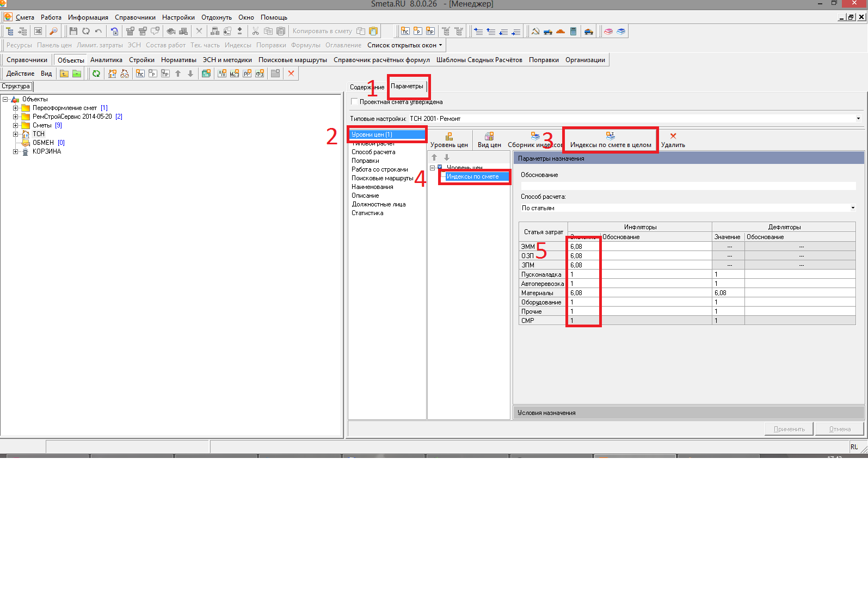The image size is (868, 611).
Task: Click the 'Вид цен' toolbar icon
Action: (x=489, y=139)
